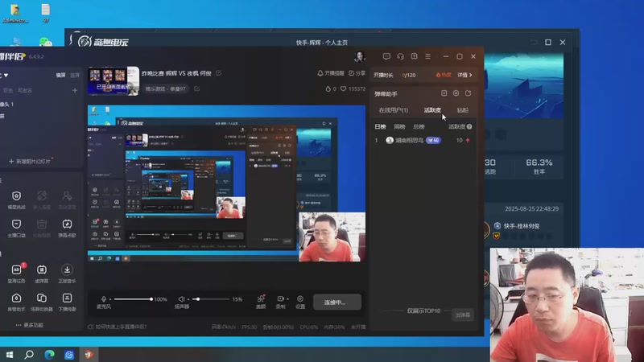Open the danmaku assistant settings gear
Image resolution: width=644 pixels, height=362 pixels.
pyautogui.click(x=456, y=93)
